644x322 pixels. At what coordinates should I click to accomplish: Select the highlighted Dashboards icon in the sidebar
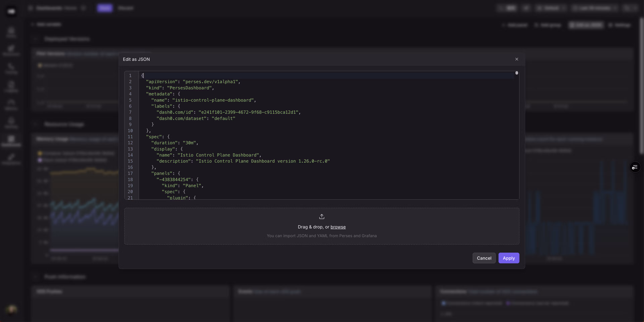click(x=11, y=140)
